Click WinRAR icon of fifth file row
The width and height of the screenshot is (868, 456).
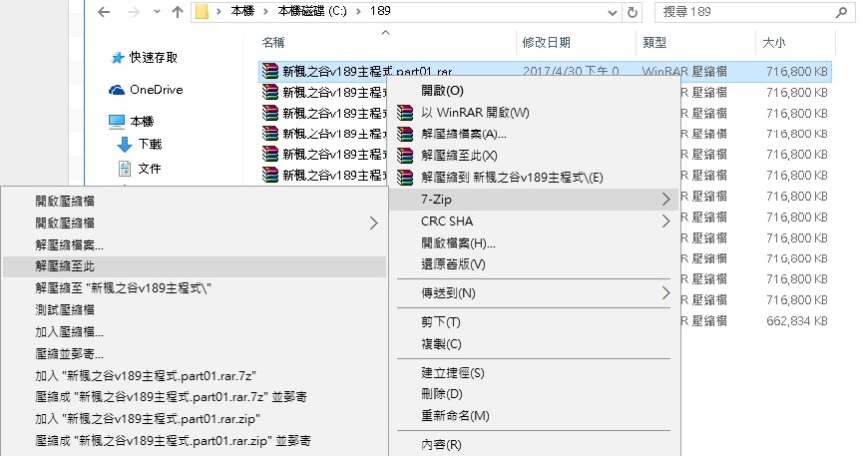point(270,155)
